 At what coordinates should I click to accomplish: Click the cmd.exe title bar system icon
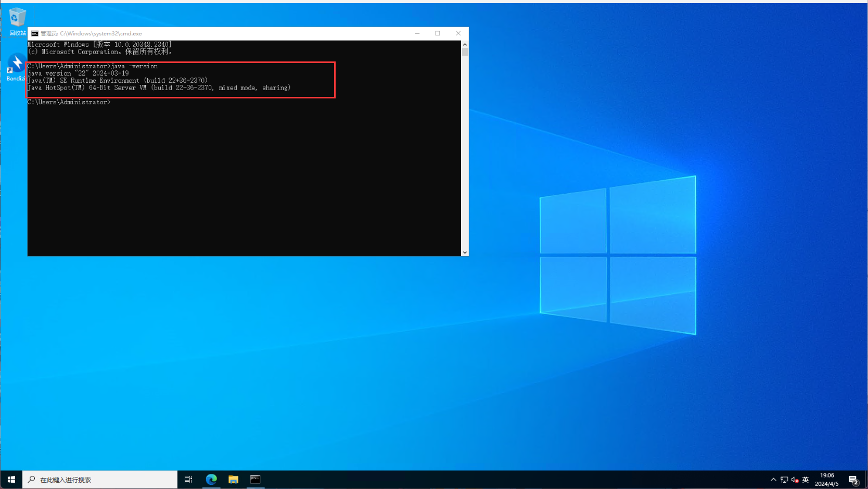[35, 33]
